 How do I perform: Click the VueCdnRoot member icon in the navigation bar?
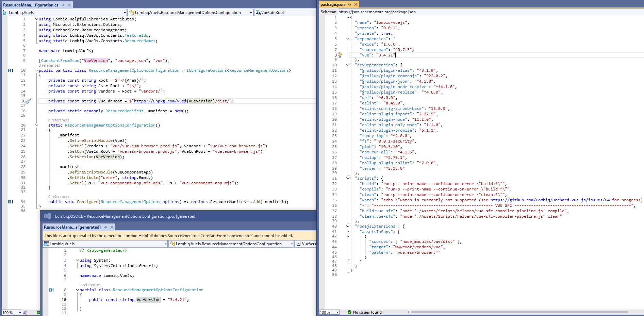pyautogui.click(x=258, y=12)
